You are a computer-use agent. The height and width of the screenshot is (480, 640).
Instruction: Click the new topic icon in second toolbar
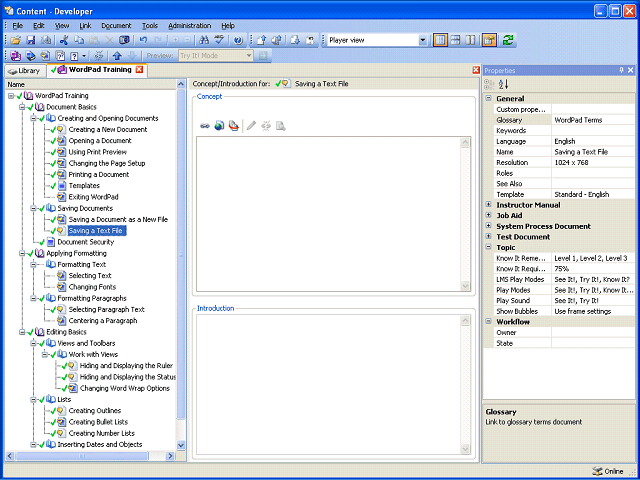click(45, 56)
